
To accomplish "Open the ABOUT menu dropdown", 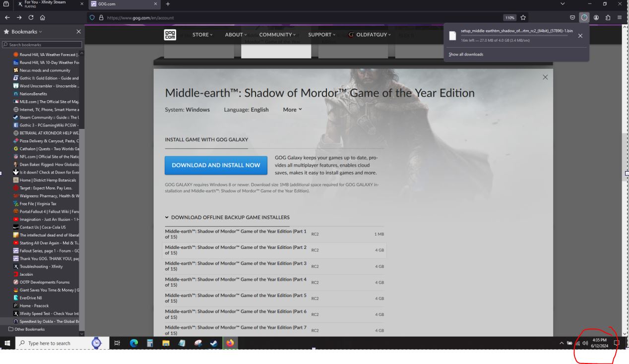I will coord(236,35).
